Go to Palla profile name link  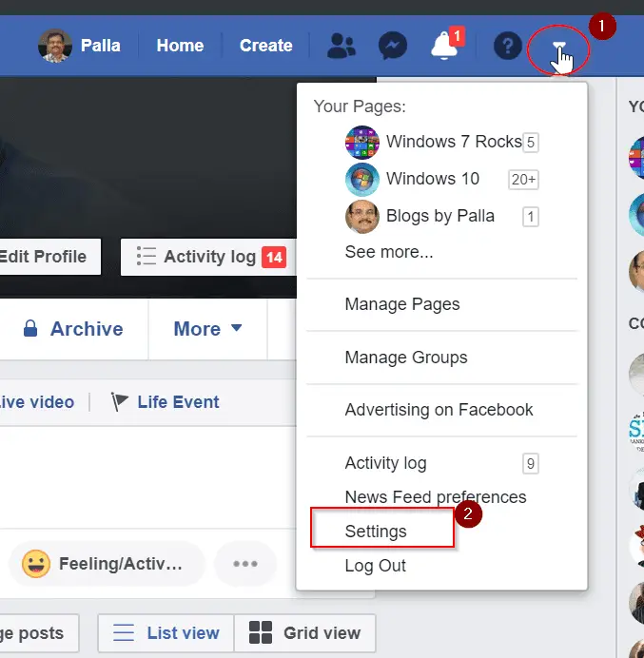[x=100, y=46]
